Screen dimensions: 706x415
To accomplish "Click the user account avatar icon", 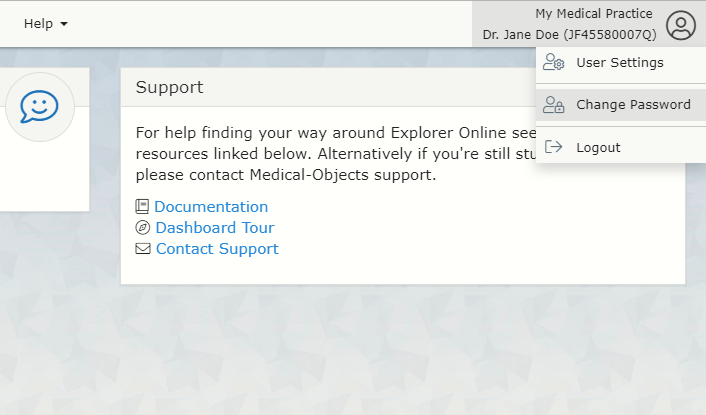I will (x=681, y=25).
